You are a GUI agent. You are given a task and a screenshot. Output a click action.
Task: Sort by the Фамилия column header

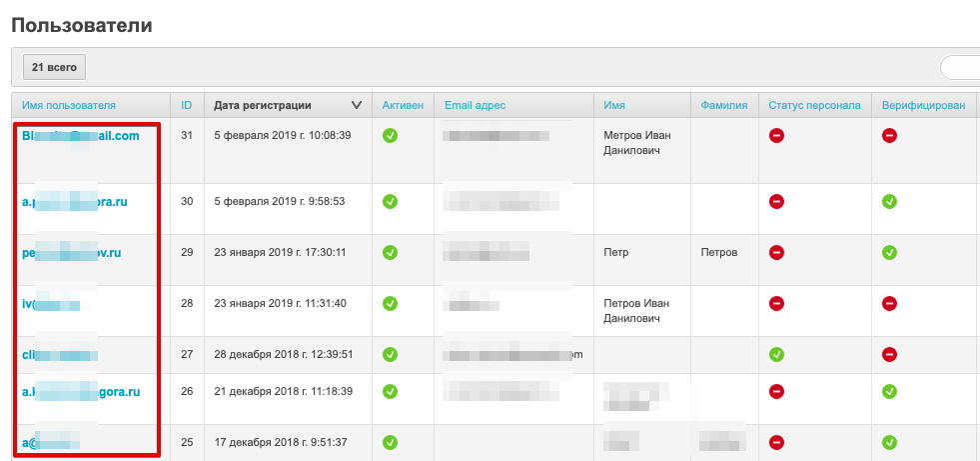pyautogui.click(x=724, y=105)
